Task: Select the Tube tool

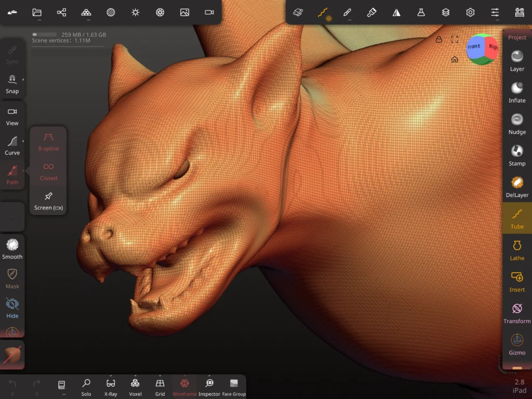Action: coord(517,219)
